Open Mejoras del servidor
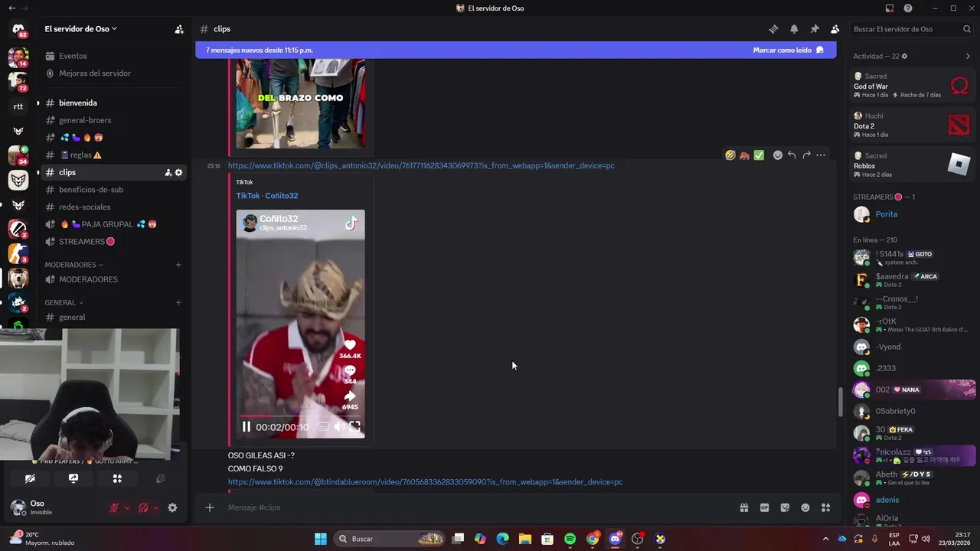980x551 pixels. (95, 73)
